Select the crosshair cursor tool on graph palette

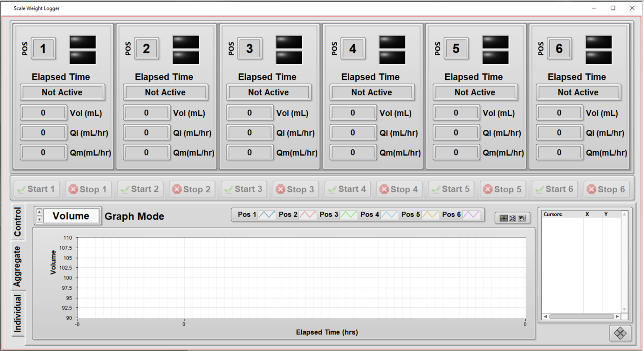(x=504, y=218)
